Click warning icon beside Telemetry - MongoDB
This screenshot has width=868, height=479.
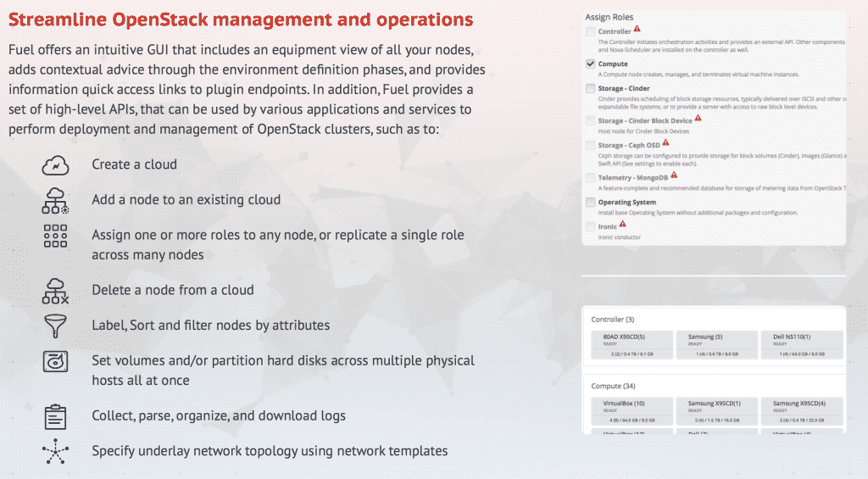tap(674, 175)
